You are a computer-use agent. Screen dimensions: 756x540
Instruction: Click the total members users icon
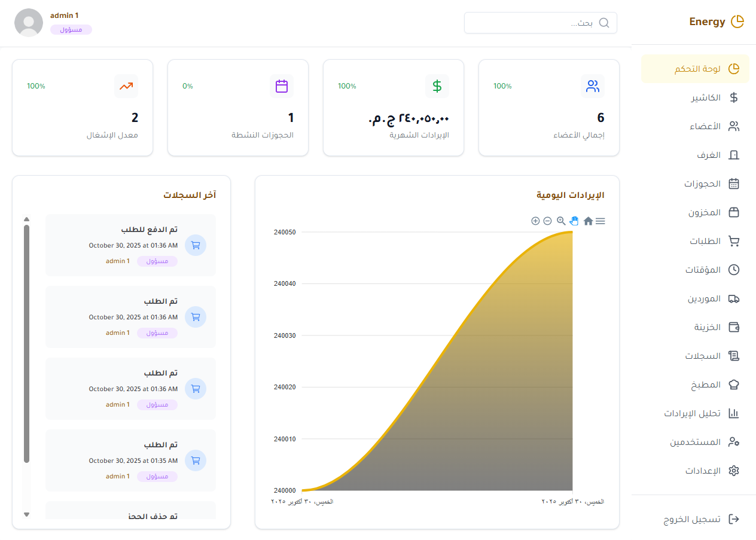pos(593,86)
